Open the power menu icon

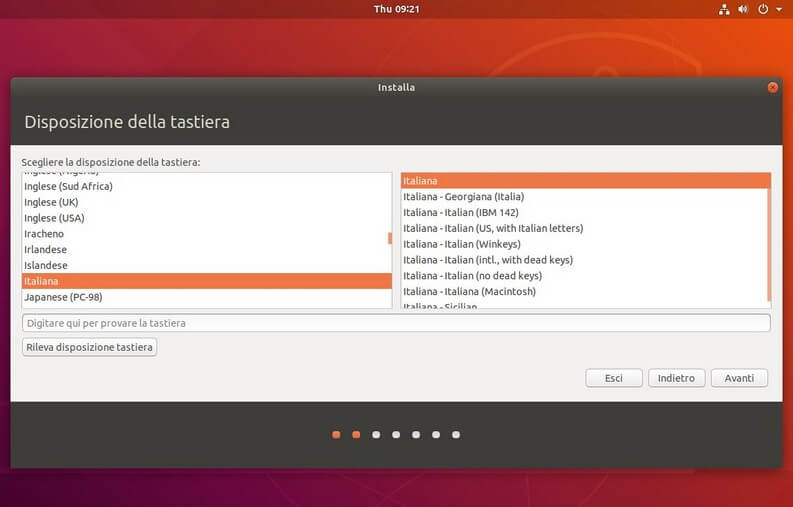pos(763,9)
